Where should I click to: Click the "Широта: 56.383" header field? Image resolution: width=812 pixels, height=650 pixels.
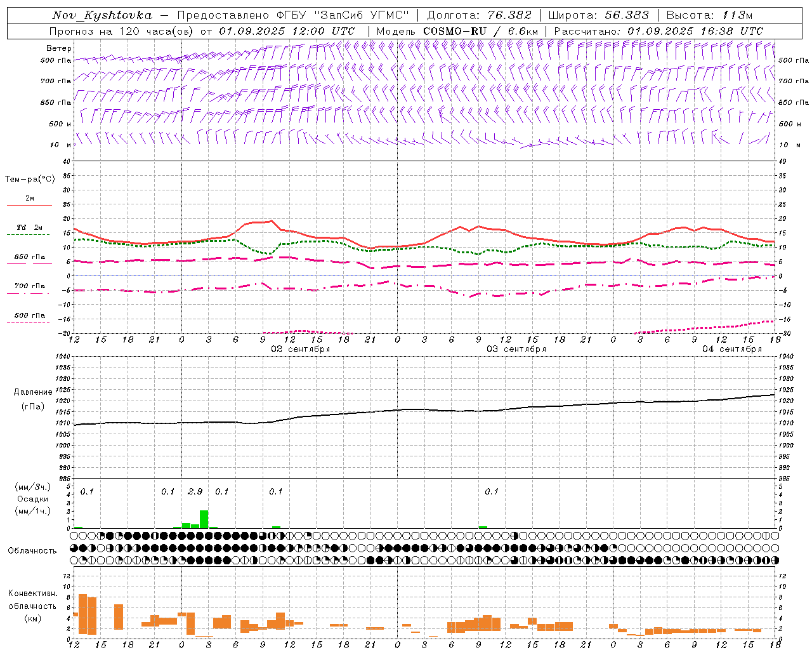point(598,15)
